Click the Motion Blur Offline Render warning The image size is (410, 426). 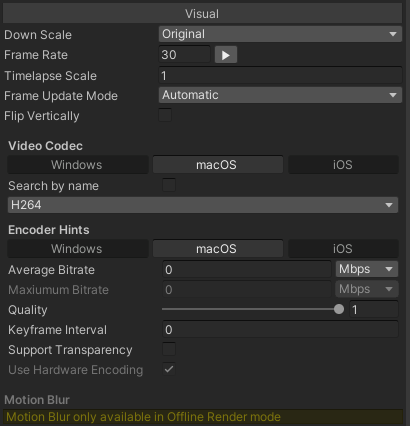(203, 417)
